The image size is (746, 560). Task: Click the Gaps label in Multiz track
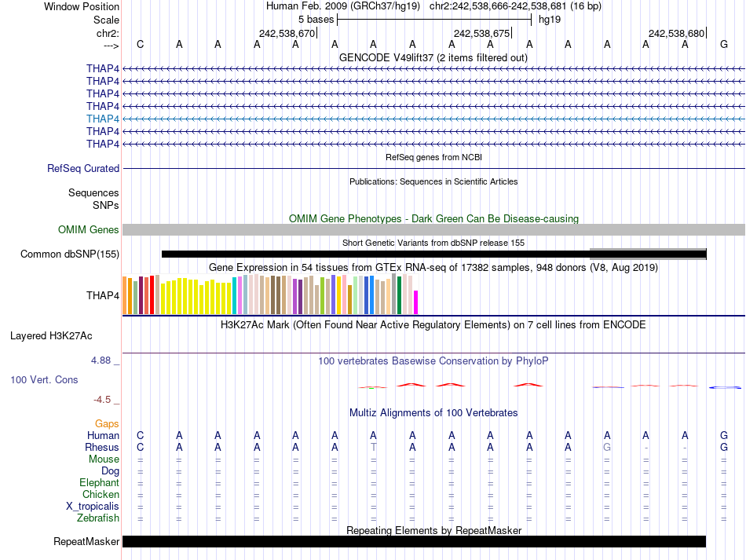pos(107,424)
